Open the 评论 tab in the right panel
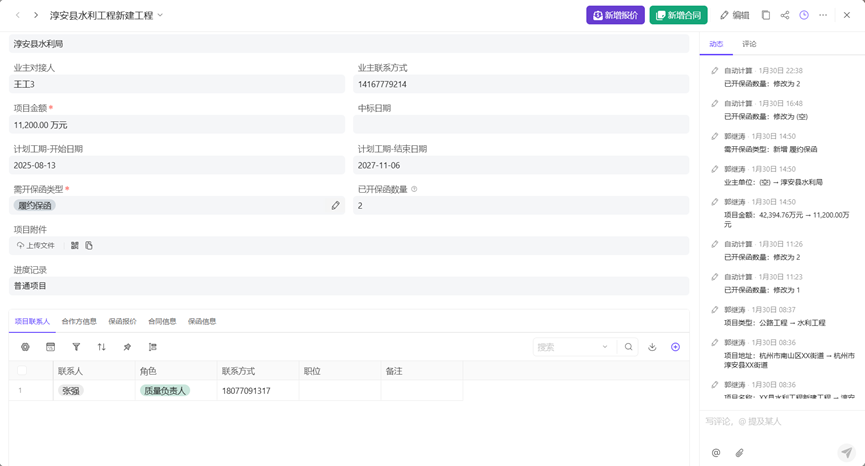The width and height of the screenshot is (865, 466). point(749,44)
